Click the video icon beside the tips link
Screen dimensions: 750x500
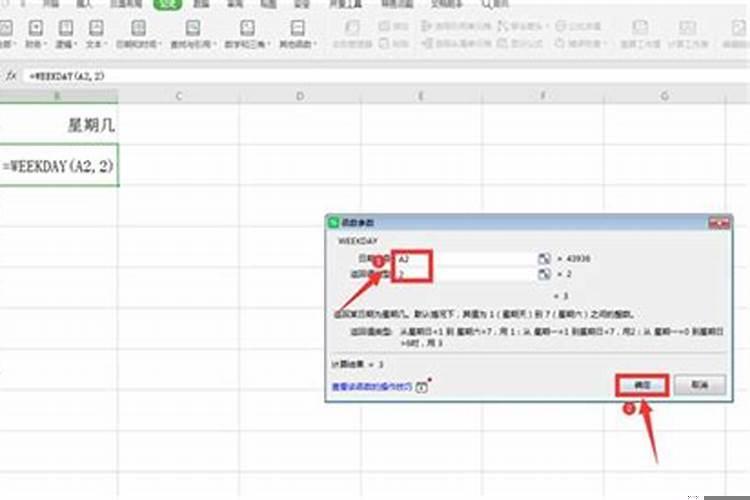[x=421, y=385]
